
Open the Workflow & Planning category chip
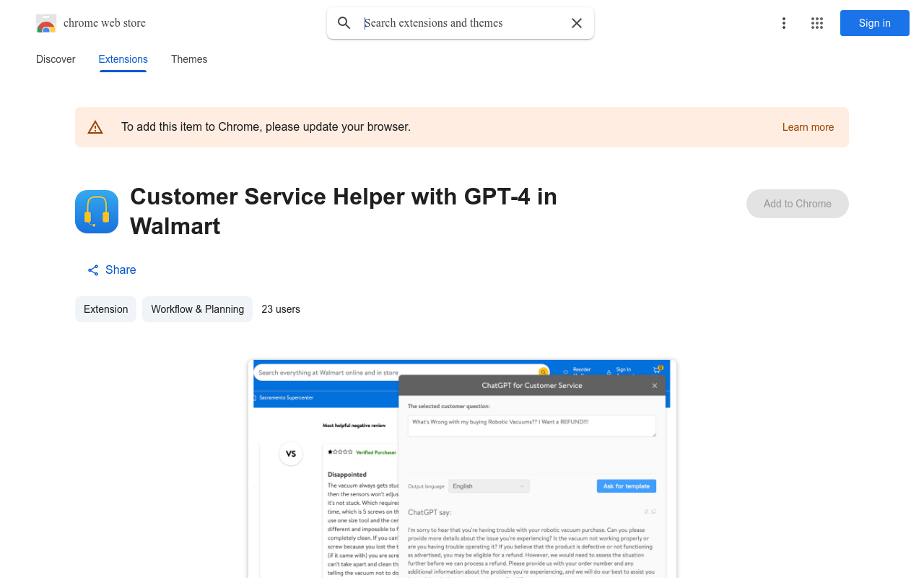pyautogui.click(x=197, y=309)
